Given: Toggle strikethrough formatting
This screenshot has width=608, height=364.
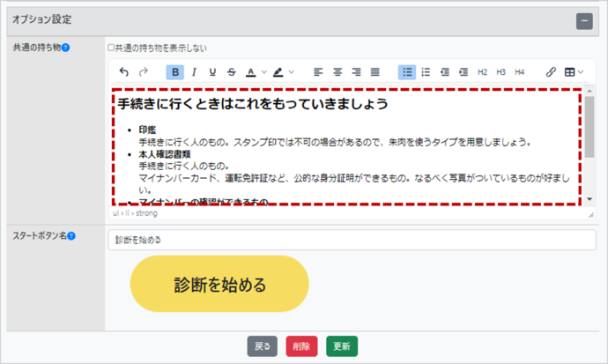Looking at the screenshot, I should 232,72.
